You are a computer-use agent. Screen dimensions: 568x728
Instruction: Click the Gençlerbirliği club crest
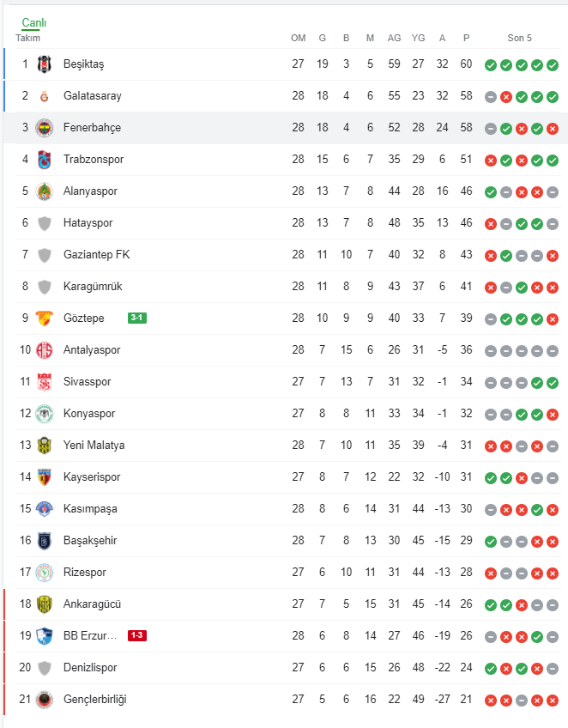tap(45, 700)
